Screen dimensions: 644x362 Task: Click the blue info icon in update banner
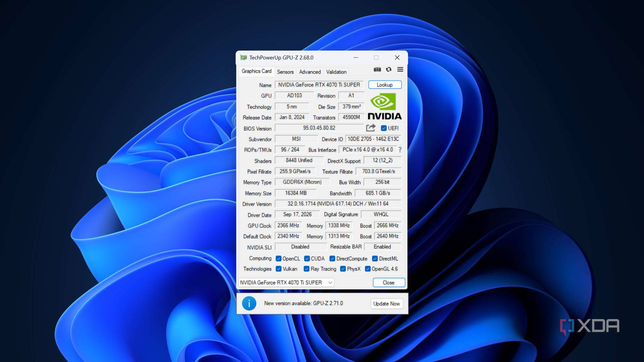(x=249, y=303)
